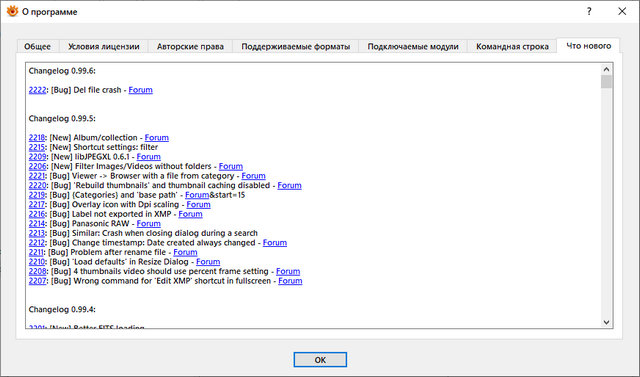This screenshot has height=377, width=640.
Task: Switch to Командная строка tab
Action: [512, 46]
